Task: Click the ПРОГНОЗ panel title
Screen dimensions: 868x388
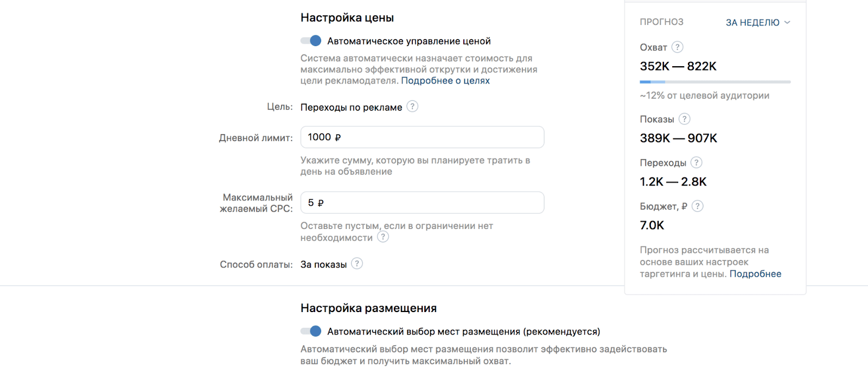Action: tap(661, 22)
